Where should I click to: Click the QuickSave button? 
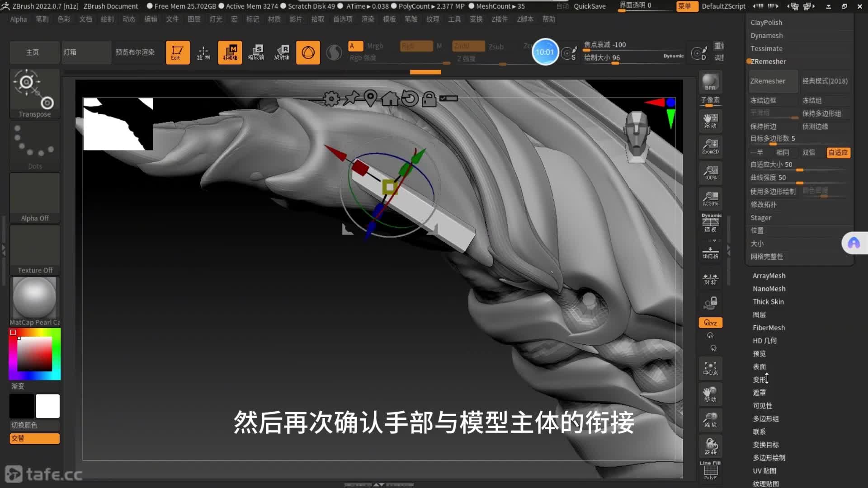click(590, 6)
